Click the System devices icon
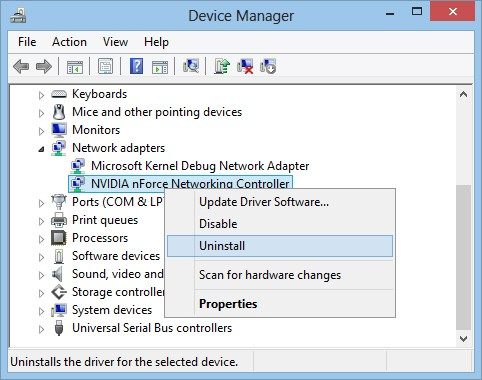The width and height of the screenshot is (482, 380). coord(59,310)
